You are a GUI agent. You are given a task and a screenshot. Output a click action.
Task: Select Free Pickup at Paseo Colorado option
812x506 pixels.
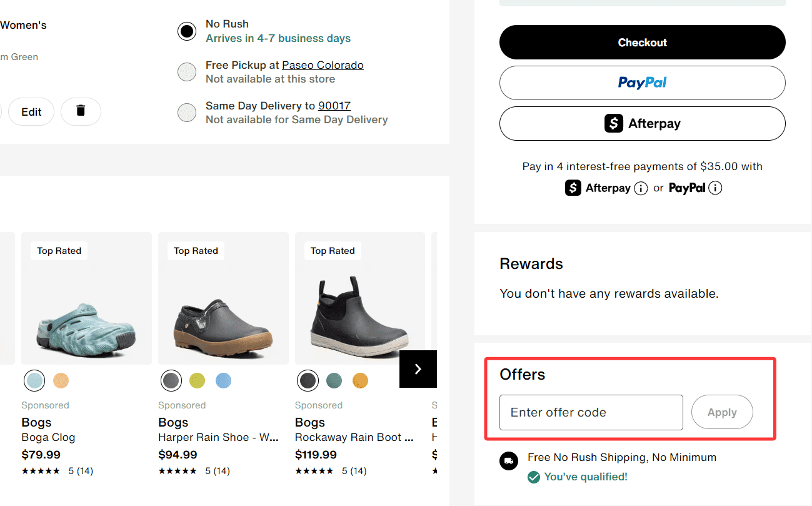pyautogui.click(x=187, y=72)
